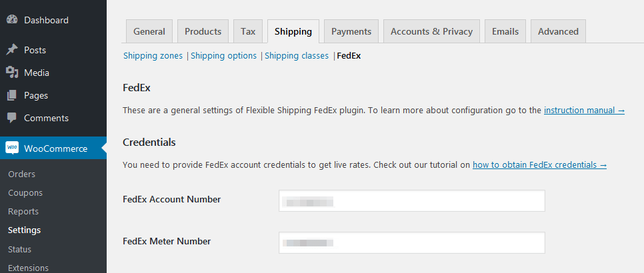Click the Media library icon
The width and height of the screenshot is (644, 273).
[12, 73]
